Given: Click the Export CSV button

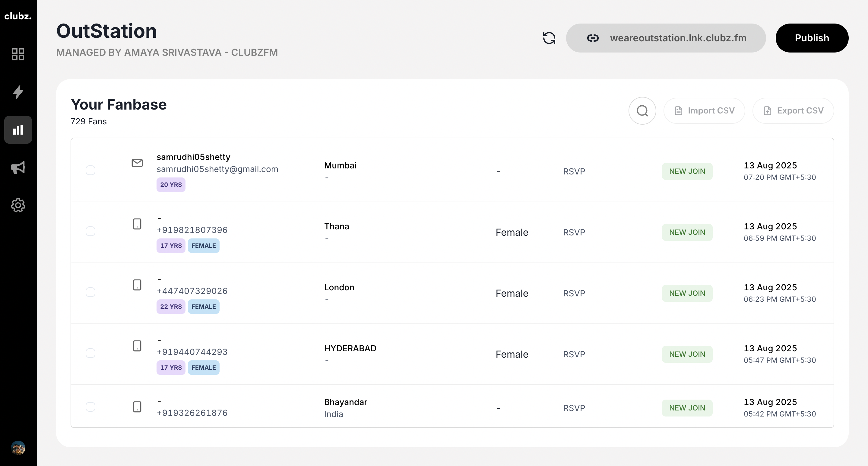Looking at the screenshot, I should point(793,110).
